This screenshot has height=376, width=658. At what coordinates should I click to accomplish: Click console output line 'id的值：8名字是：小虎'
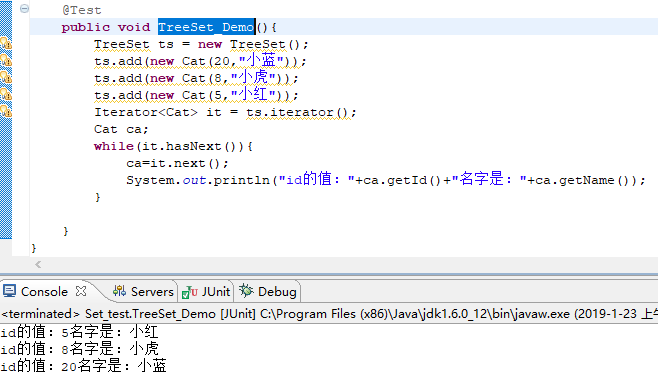80,349
